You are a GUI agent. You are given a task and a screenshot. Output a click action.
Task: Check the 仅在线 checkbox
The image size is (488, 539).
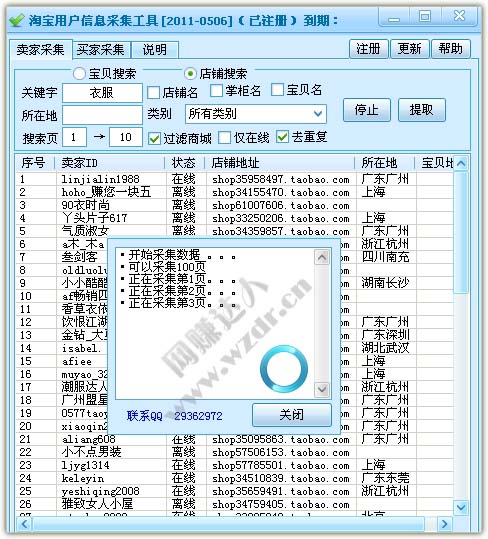[224, 138]
